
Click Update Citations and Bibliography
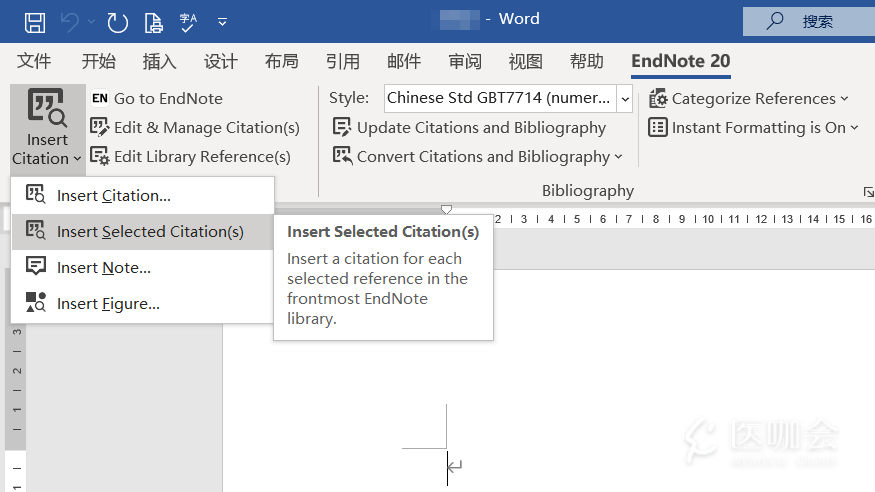pos(469,128)
